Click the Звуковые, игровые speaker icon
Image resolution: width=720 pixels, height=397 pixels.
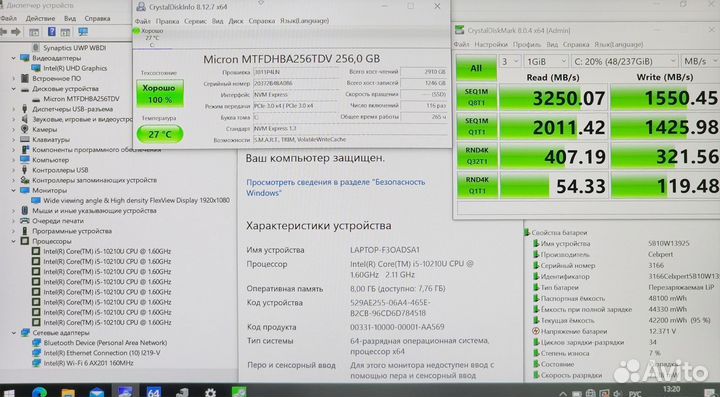[25, 119]
